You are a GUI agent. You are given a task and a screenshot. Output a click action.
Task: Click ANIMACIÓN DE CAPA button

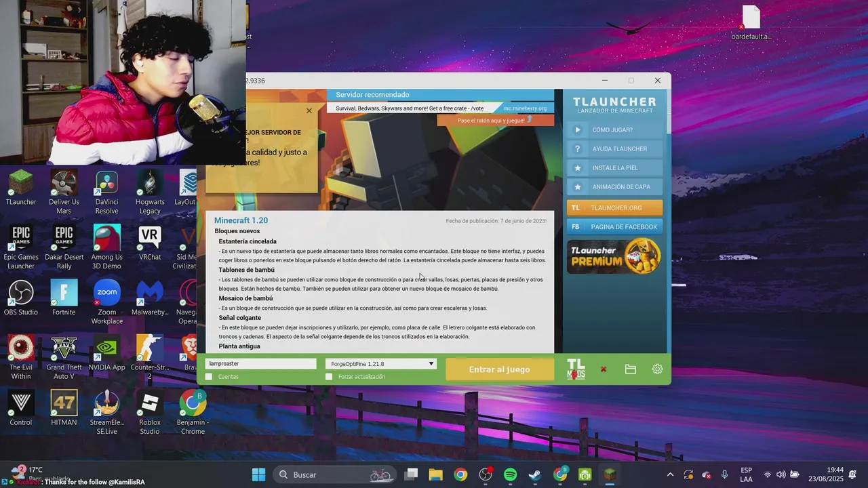tap(614, 187)
